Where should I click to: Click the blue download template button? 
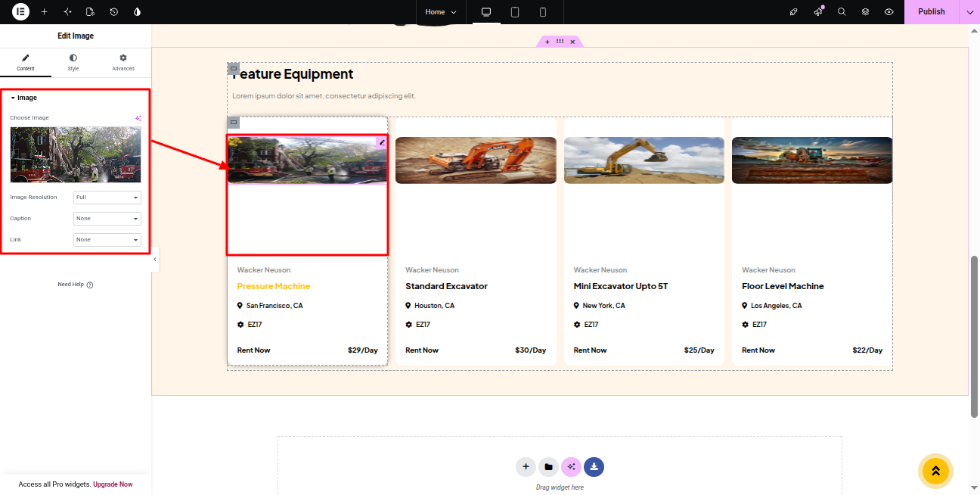click(594, 467)
